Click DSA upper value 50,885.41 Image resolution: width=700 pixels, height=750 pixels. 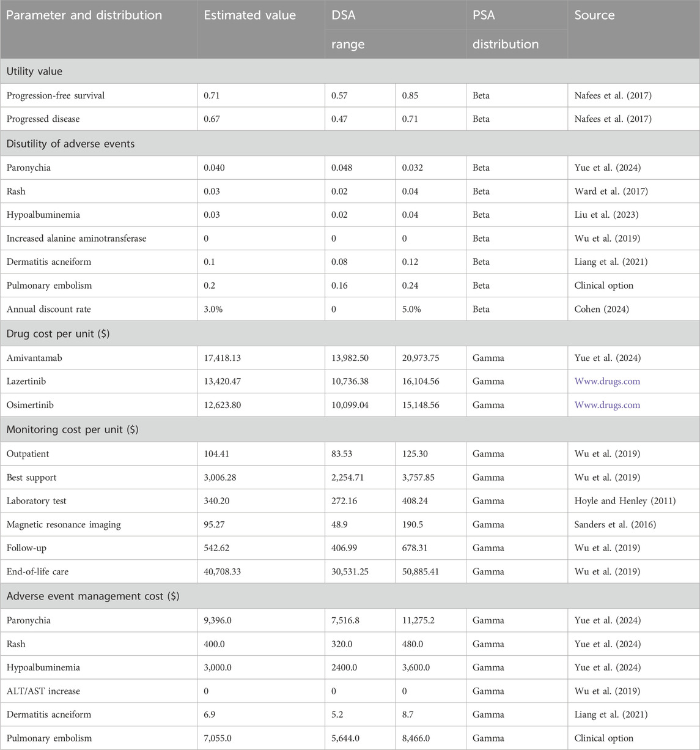[421, 571]
